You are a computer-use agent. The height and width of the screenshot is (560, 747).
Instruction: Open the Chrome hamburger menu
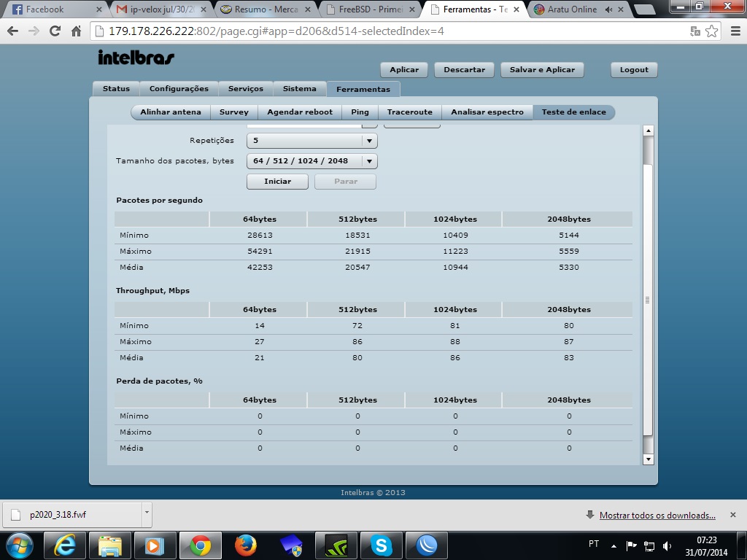tap(735, 31)
